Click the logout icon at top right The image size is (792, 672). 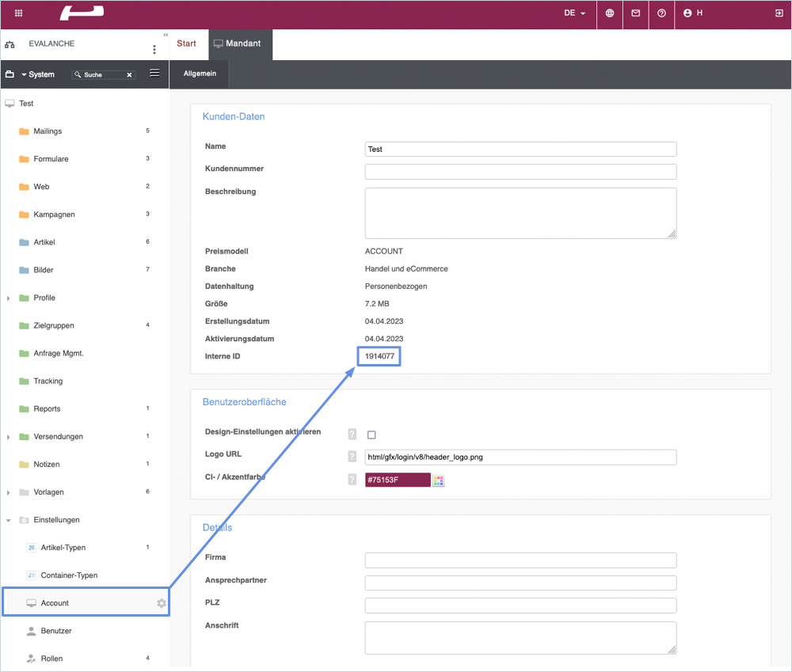[779, 13]
